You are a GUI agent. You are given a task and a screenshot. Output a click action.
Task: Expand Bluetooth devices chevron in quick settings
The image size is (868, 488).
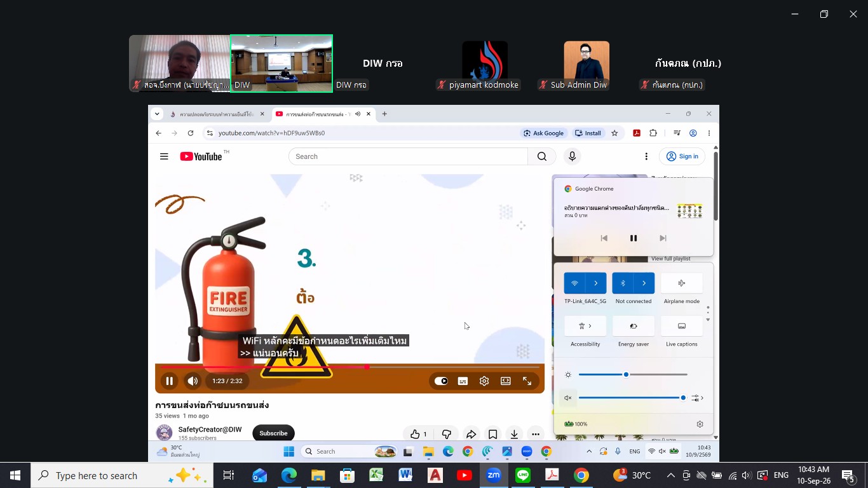(x=644, y=283)
